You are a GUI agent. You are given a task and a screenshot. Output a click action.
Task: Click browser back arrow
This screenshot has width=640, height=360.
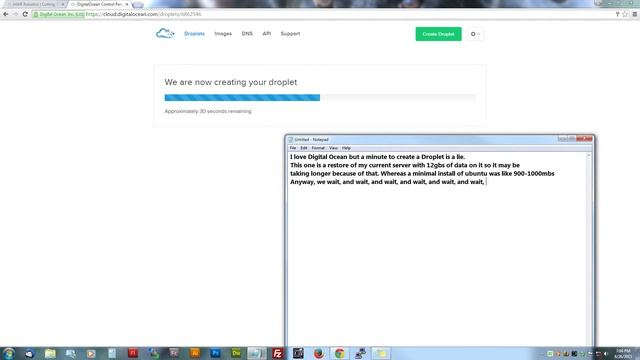pos(6,14)
